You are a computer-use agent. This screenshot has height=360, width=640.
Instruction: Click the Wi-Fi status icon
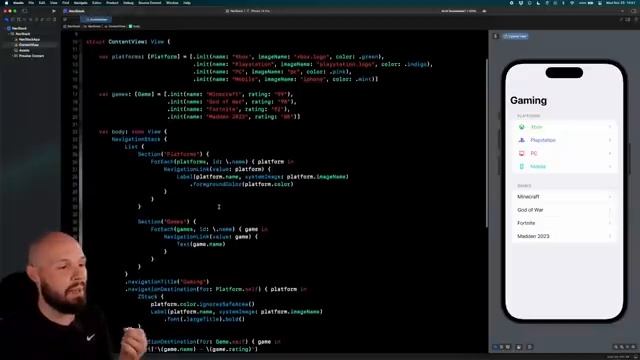[x=571, y=3]
